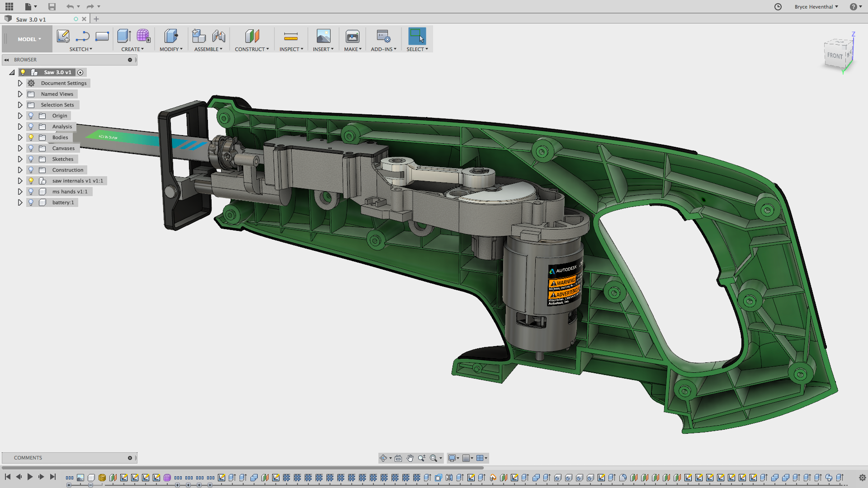This screenshot has width=868, height=488.
Task: Click the new tab plus button
Action: point(96,19)
